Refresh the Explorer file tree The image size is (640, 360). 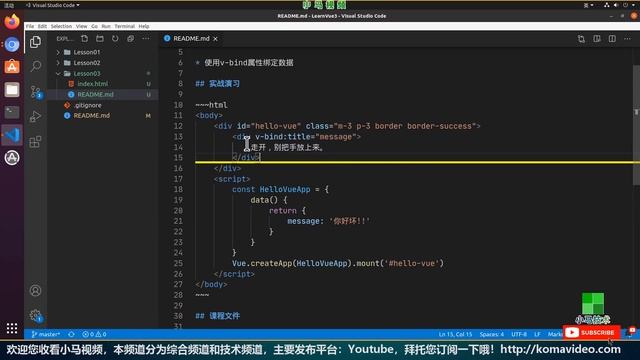coord(115,38)
